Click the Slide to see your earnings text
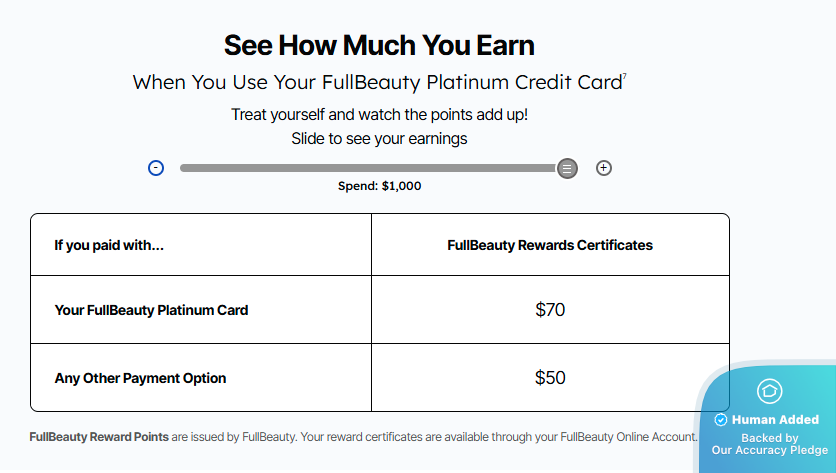This screenshot has height=473, width=836. click(x=379, y=138)
